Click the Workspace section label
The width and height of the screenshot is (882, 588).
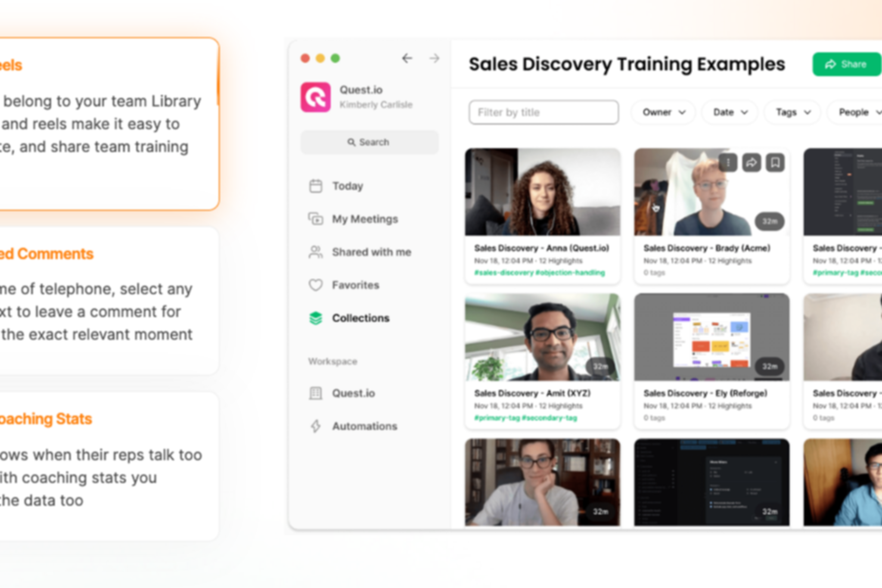[x=332, y=361]
